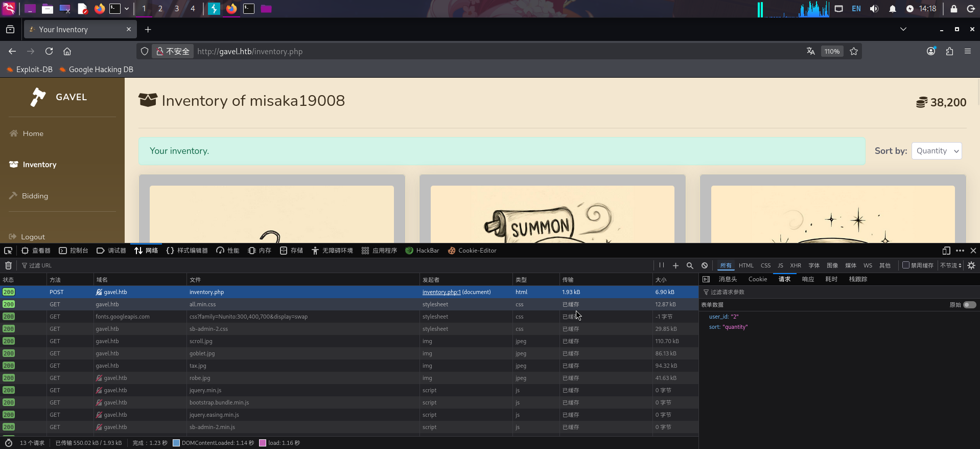Search network requests with magnifier
The height and width of the screenshot is (449, 980).
(x=690, y=265)
